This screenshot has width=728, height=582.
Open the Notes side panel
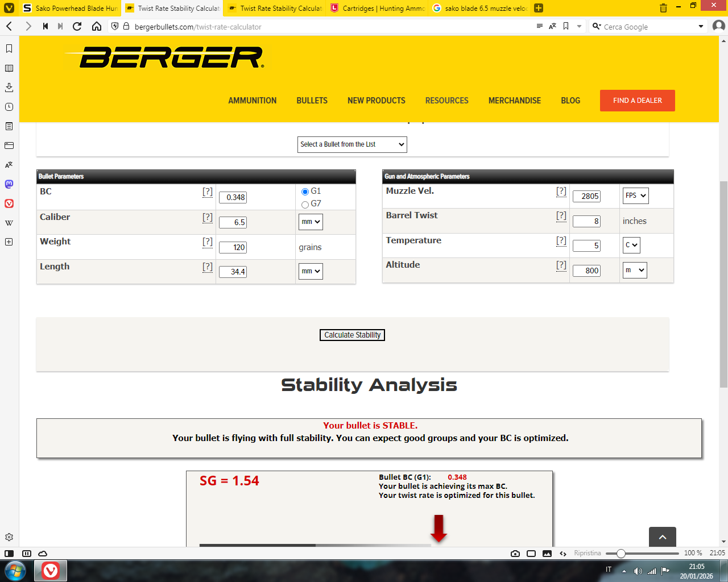[x=9, y=126]
